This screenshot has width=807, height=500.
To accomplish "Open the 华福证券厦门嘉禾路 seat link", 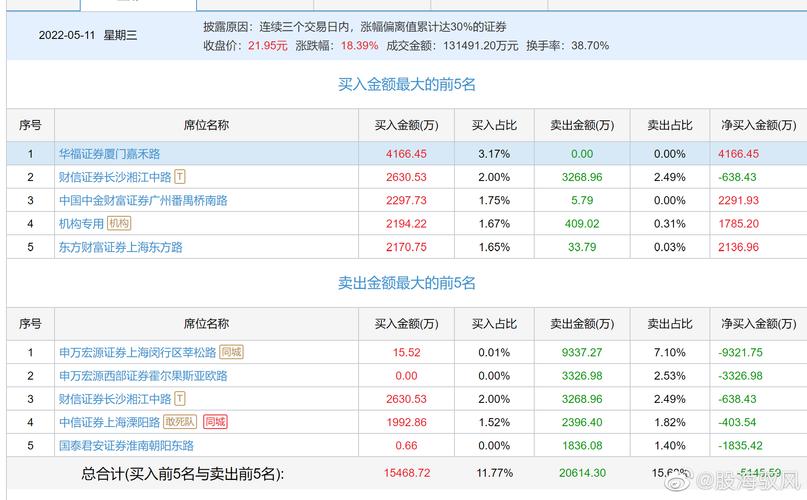I will 109,154.
